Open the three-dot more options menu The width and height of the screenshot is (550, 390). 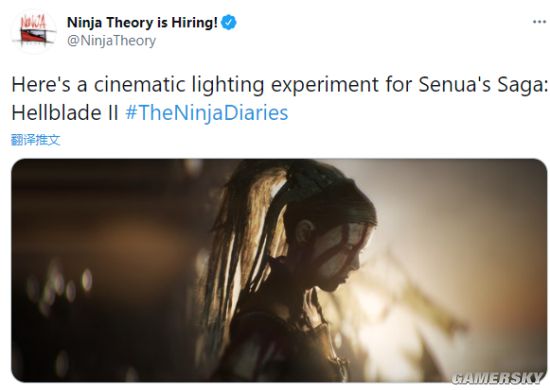(539, 22)
